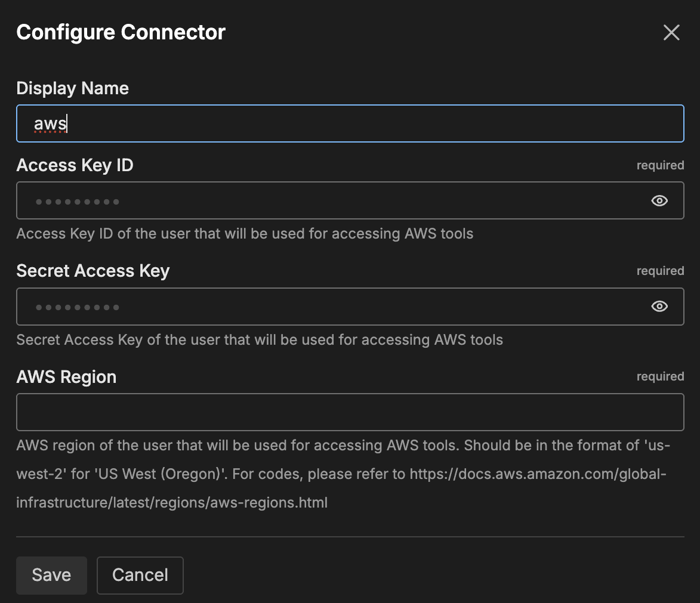Click the AWS Region label

click(x=66, y=377)
